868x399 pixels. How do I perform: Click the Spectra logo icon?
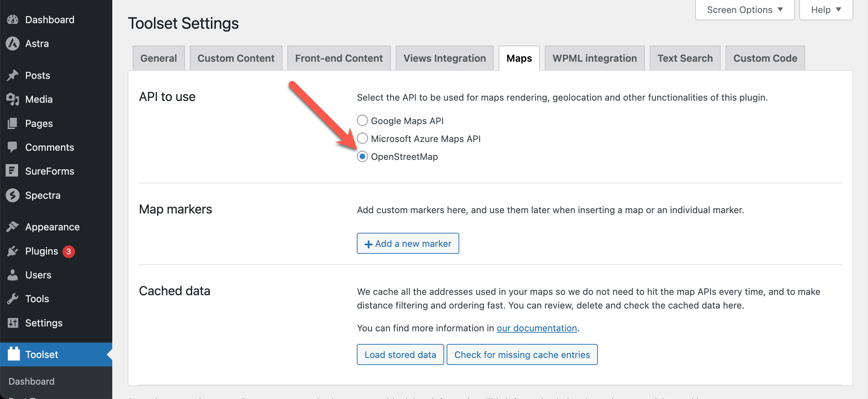click(13, 195)
